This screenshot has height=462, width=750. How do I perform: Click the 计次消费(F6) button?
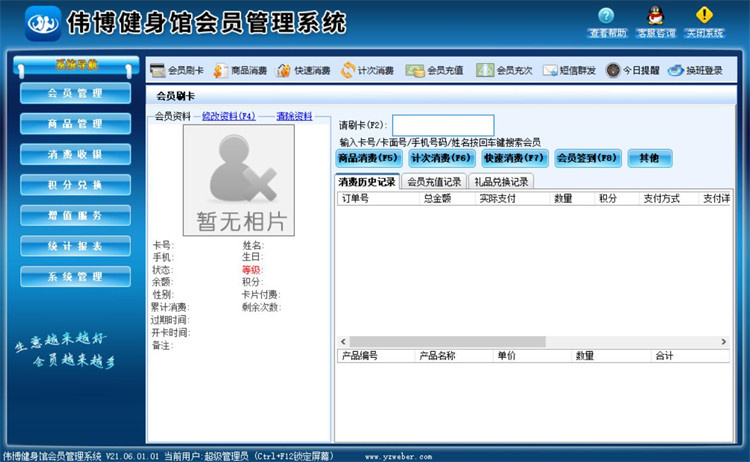(x=441, y=158)
